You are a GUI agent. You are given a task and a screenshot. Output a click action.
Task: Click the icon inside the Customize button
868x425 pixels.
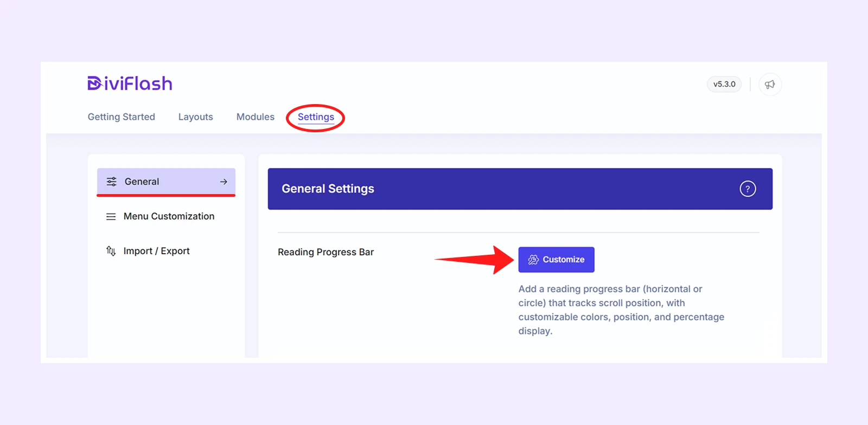pyautogui.click(x=533, y=260)
